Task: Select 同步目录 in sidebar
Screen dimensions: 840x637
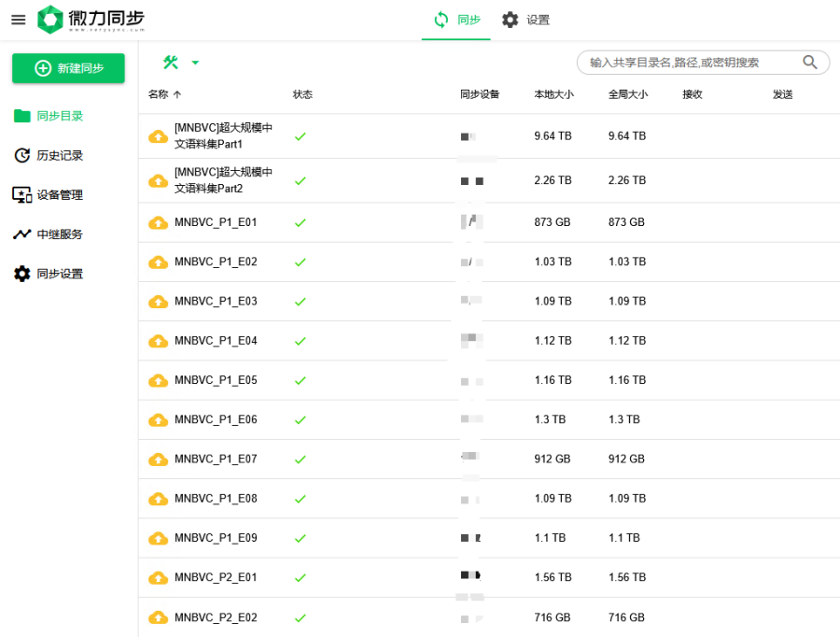Action: pos(60,117)
